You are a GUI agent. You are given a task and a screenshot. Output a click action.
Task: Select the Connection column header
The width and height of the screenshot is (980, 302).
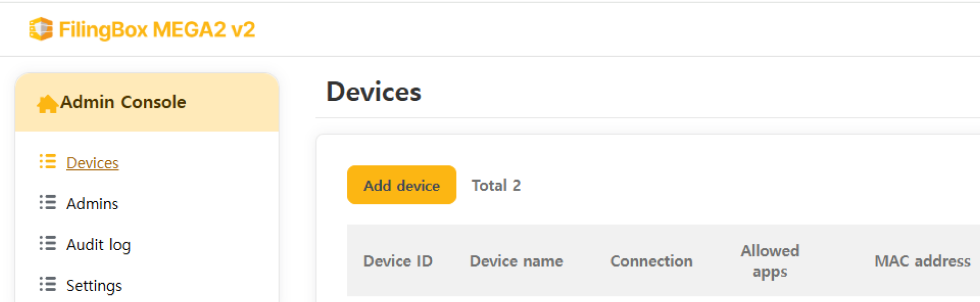point(652,261)
